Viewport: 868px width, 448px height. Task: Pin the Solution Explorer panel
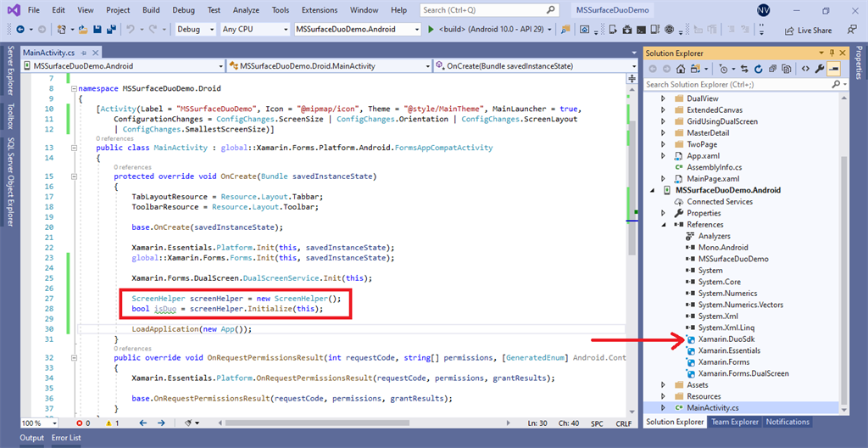coord(832,53)
